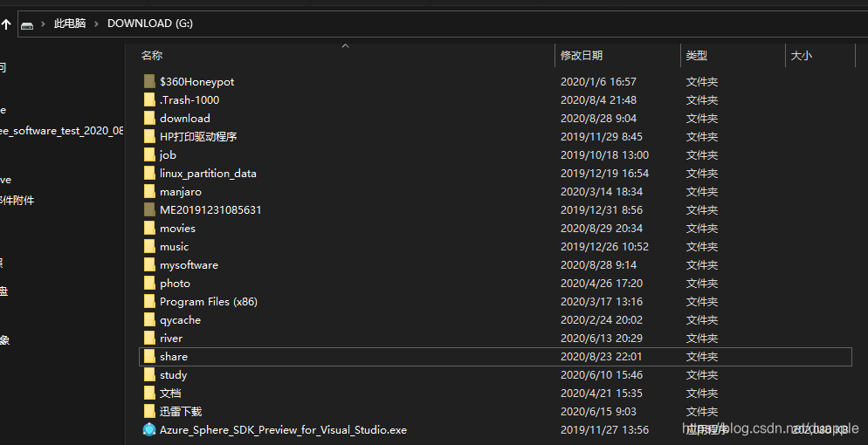Select the linux_partition_data folder icon
Viewport: 868px width, 445px height.
[149, 173]
